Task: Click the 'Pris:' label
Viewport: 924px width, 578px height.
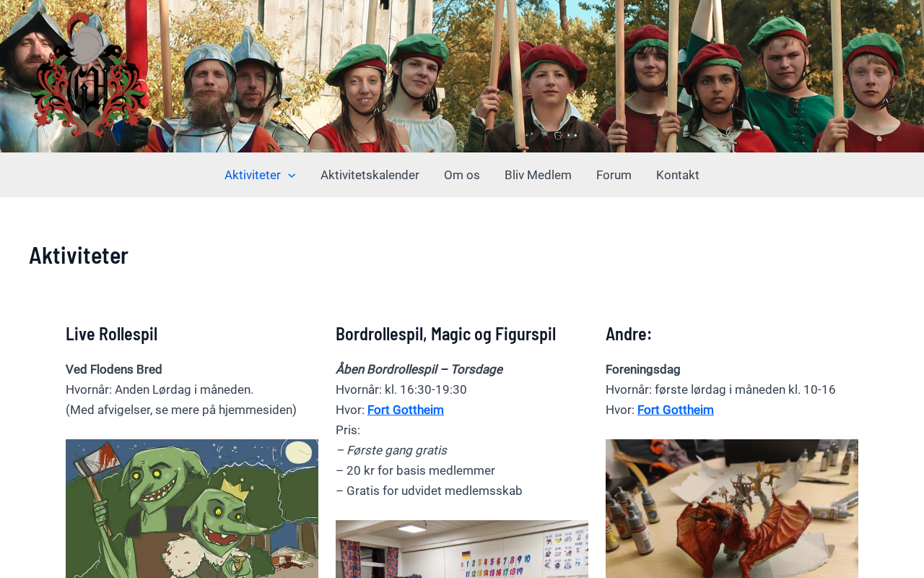Action: [x=348, y=430]
